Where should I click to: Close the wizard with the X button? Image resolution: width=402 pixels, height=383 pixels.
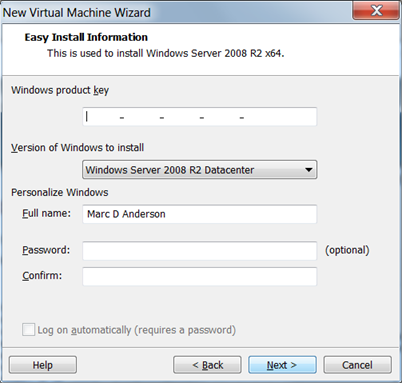[x=376, y=10]
